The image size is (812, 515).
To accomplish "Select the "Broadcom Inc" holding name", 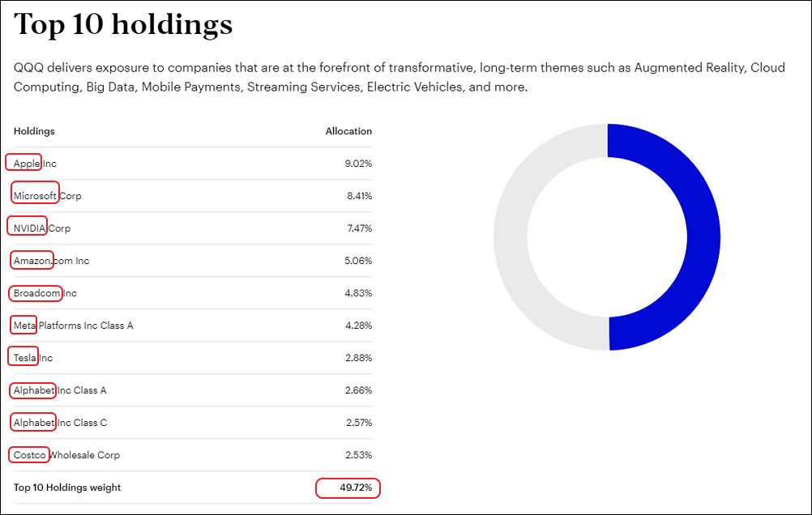I will (45, 293).
